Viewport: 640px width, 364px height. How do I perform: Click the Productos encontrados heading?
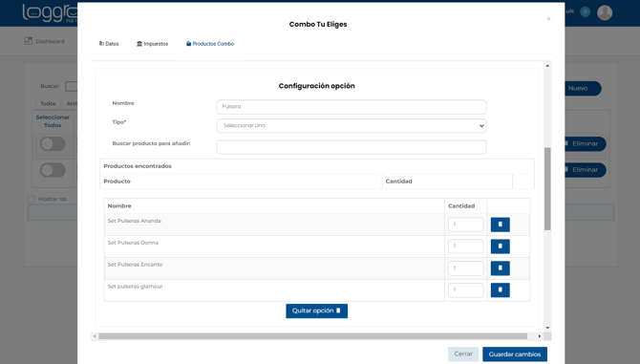138,166
